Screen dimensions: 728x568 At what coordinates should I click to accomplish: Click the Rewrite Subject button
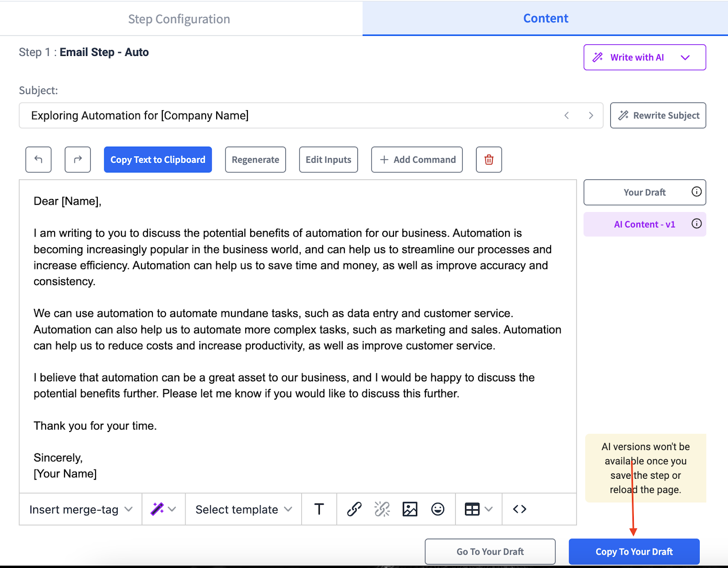tap(658, 116)
